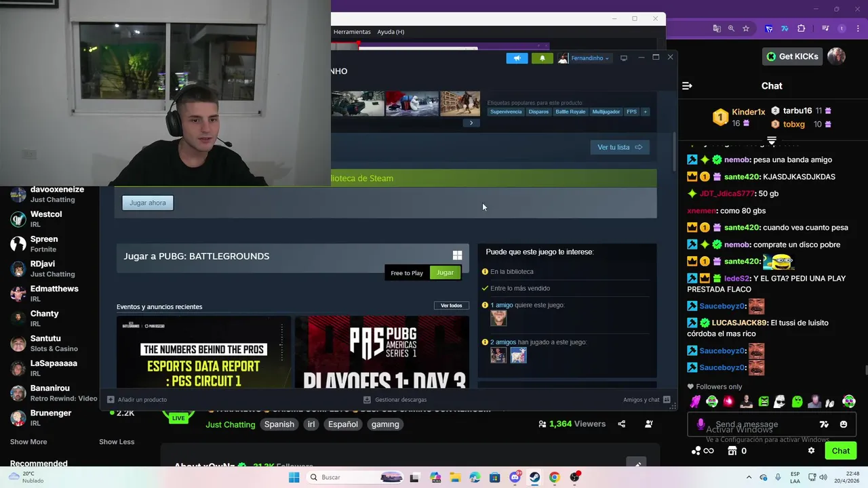Open OBS Studio from the taskbar

point(575,477)
